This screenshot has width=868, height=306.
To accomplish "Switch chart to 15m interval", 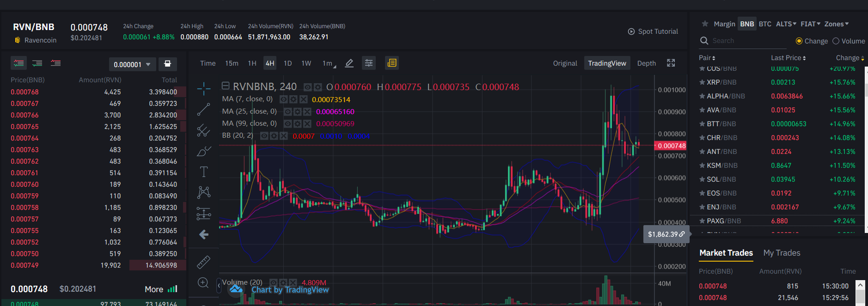I will click(x=232, y=63).
